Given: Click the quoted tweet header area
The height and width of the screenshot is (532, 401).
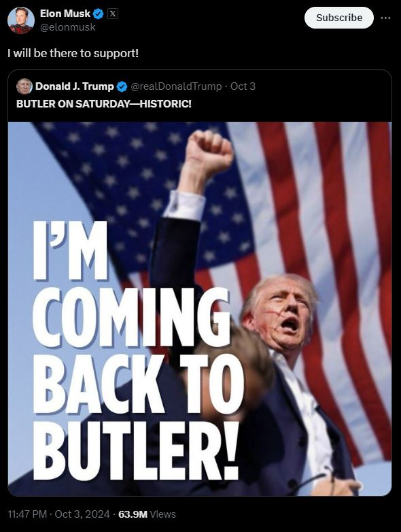Looking at the screenshot, I should [200, 95].
